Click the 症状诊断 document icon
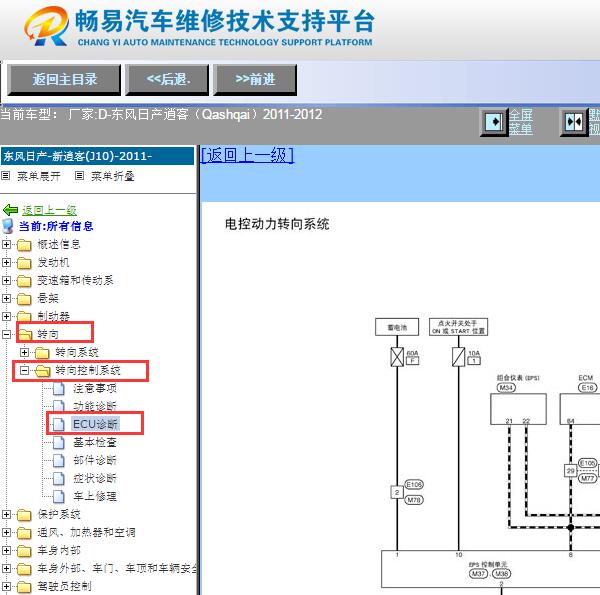 coord(59,478)
